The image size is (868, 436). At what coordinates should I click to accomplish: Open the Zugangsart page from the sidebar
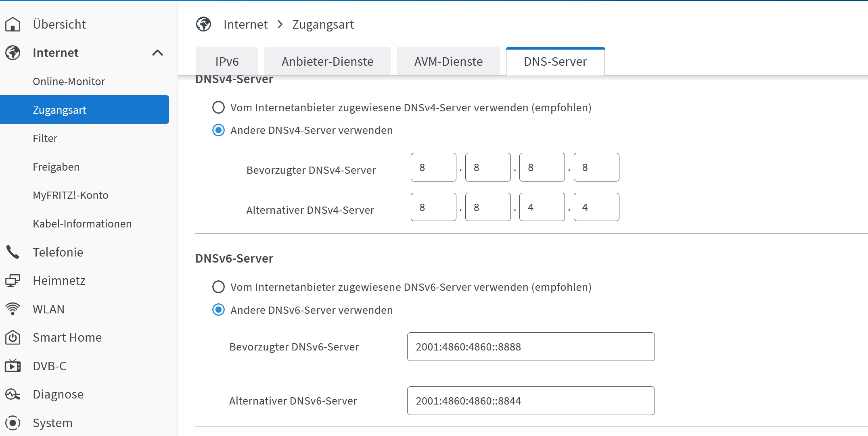[x=59, y=109]
